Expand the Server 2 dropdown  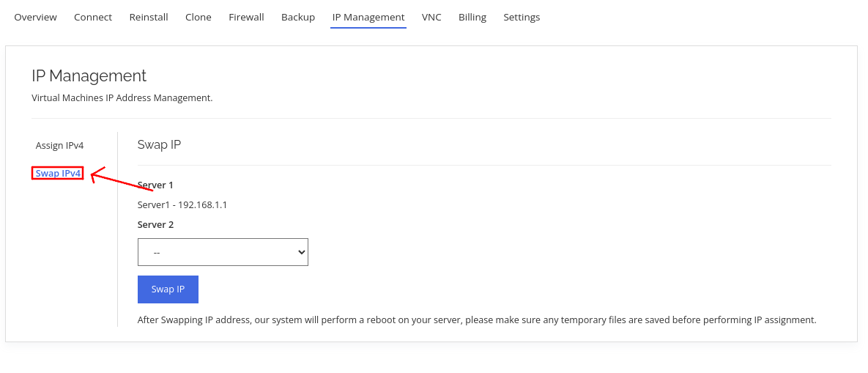point(223,251)
